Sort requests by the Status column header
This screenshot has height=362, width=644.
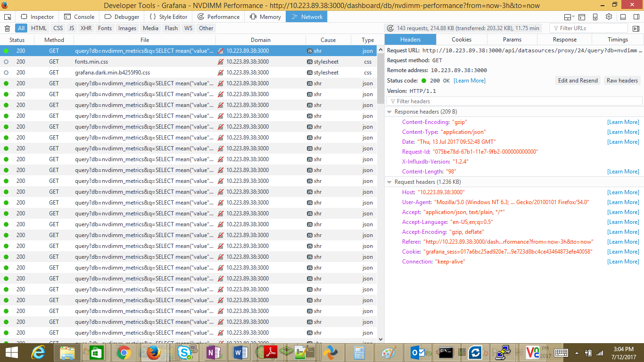tap(17, 40)
